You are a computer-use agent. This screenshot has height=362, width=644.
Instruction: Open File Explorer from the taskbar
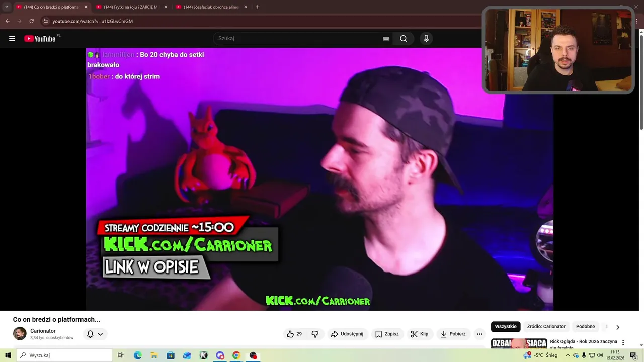tap(154, 355)
